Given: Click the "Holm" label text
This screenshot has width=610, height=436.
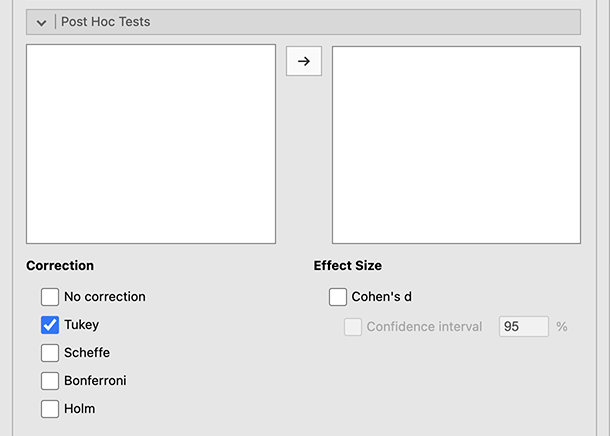Looking at the screenshot, I should click(x=80, y=409).
